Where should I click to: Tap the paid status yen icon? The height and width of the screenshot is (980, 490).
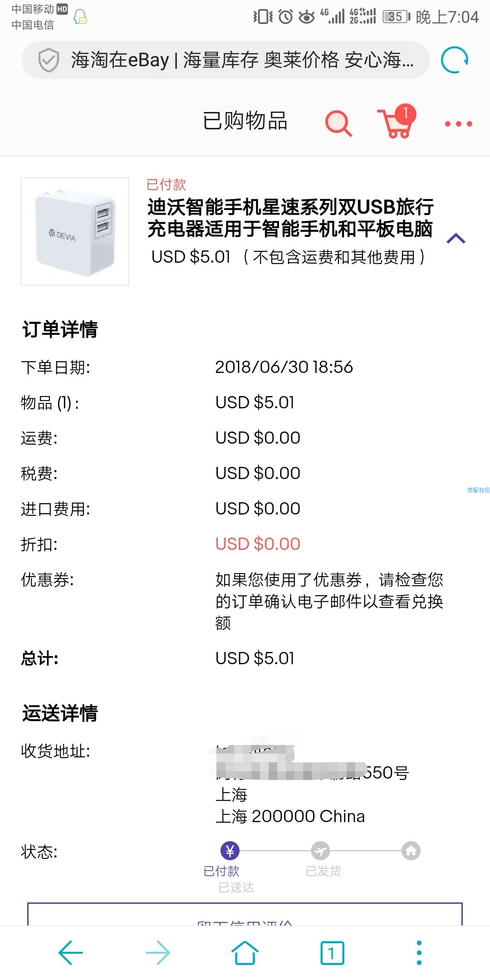230,851
